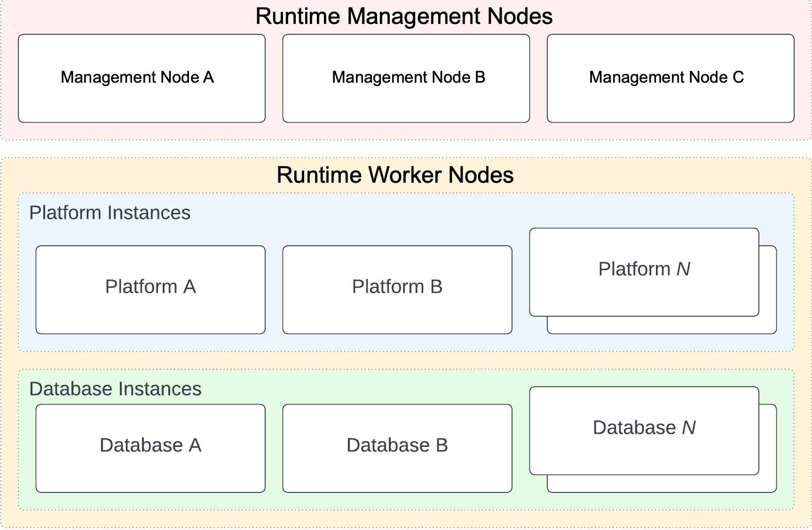Select the Database Instances group label
Image resolution: width=812 pixels, height=530 pixels.
[x=116, y=389]
